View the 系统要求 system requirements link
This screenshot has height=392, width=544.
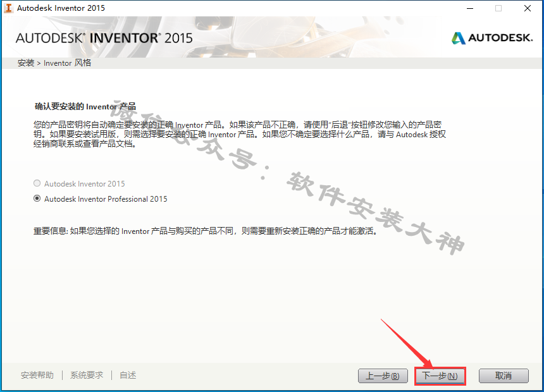(x=87, y=375)
